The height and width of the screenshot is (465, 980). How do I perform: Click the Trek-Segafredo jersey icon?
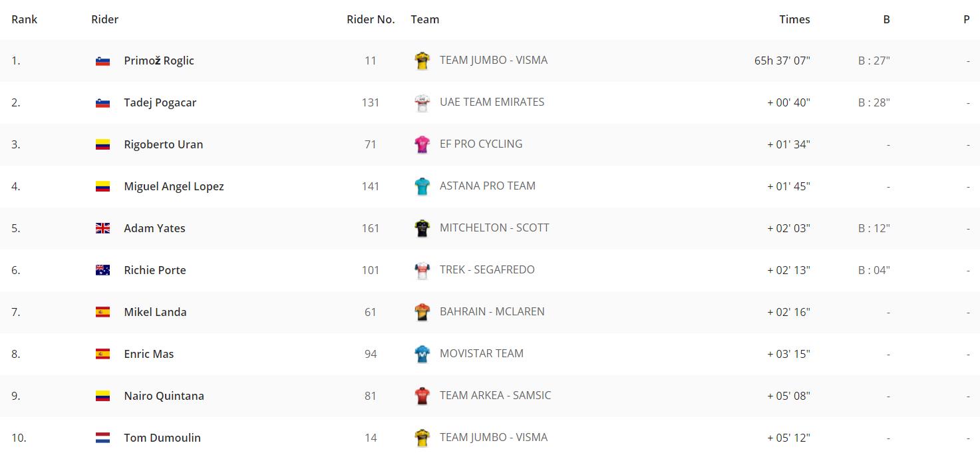tap(422, 270)
